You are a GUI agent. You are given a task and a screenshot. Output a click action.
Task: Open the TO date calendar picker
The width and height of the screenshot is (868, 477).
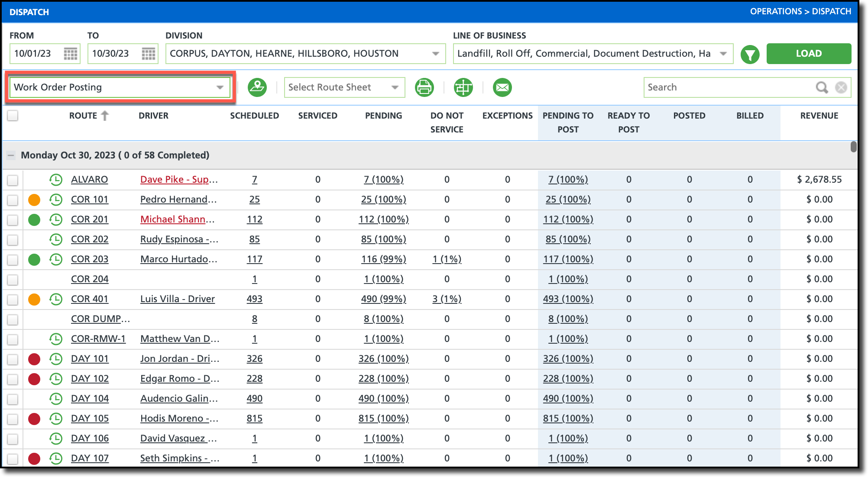[148, 54]
